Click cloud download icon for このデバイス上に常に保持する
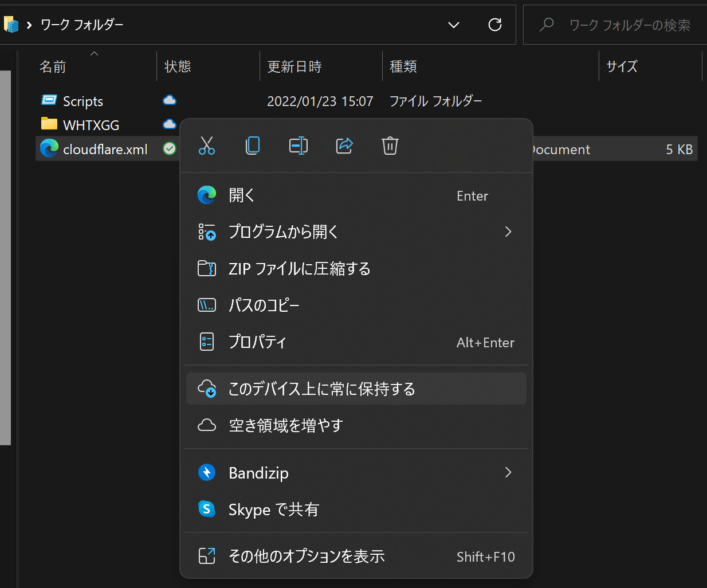 click(x=207, y=389)
